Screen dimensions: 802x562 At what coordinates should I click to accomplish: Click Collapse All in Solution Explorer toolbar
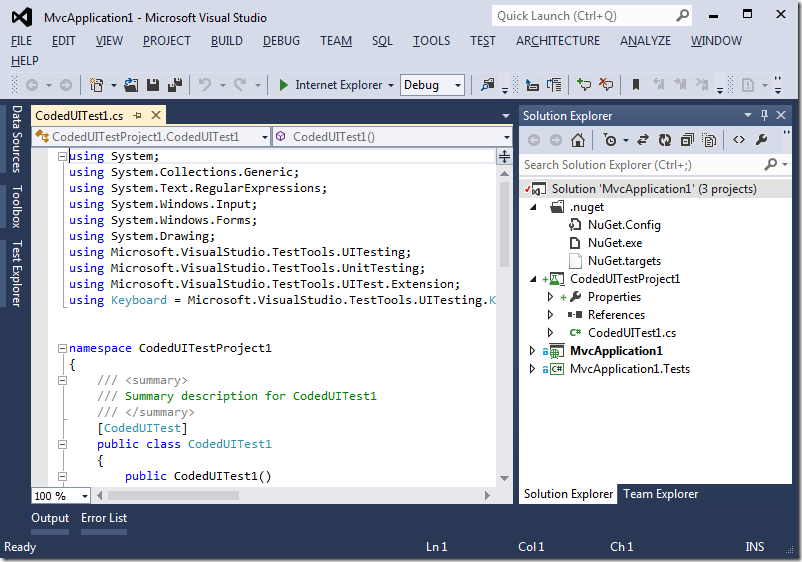pyautogui.click(x=687, y=140)
